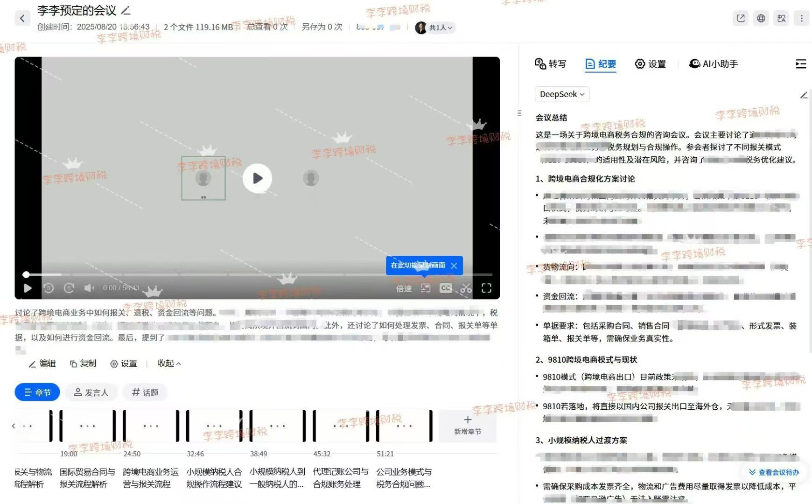Click the volume icon to mute playback

pos(89,288)
